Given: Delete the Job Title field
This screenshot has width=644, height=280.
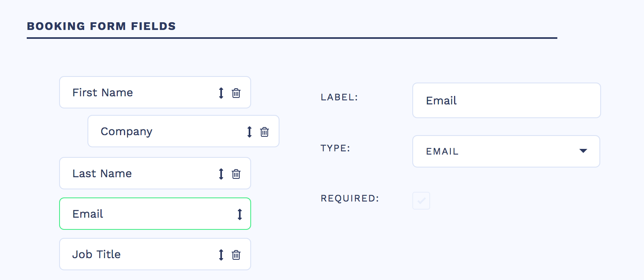Looking at the screenshot, I should click(236, 255).
